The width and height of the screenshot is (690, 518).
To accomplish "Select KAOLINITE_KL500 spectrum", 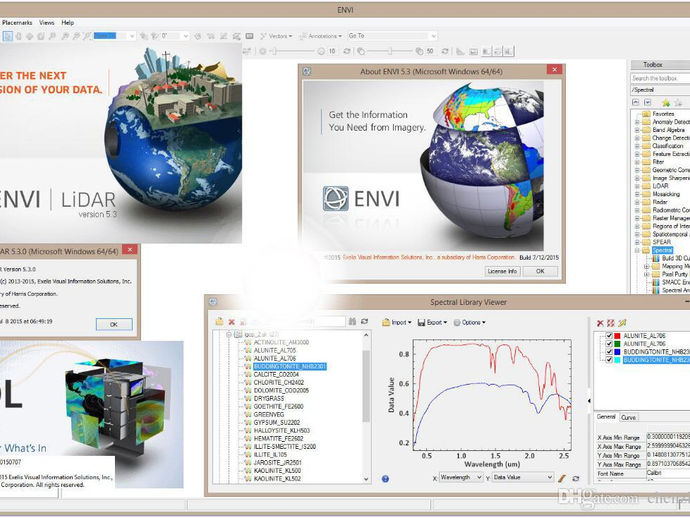I will tap(277, 470).
